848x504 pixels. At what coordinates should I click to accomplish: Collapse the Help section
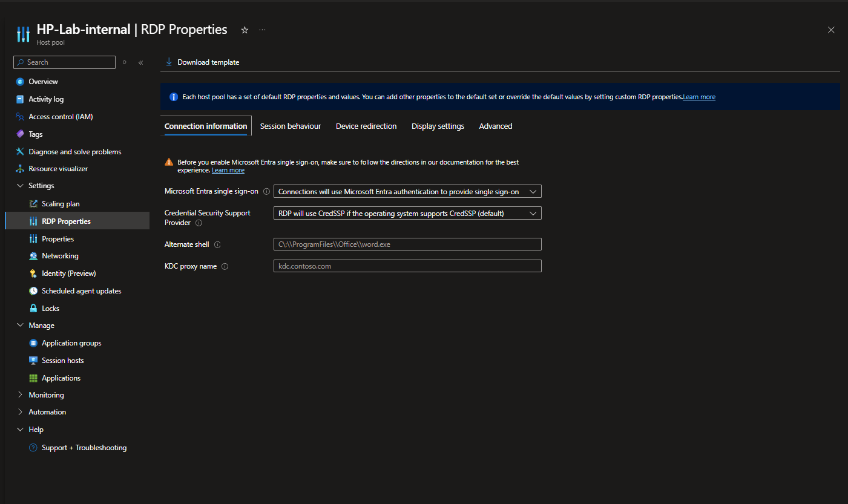click(20, 430)
